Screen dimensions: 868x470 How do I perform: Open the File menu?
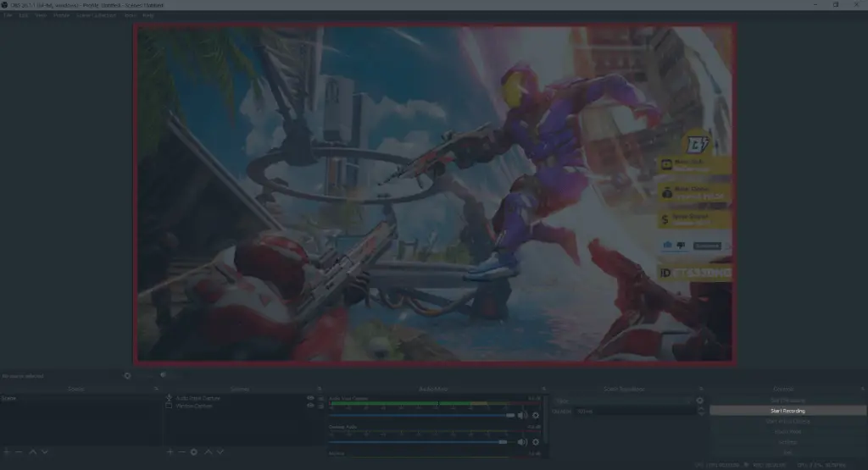8,15
